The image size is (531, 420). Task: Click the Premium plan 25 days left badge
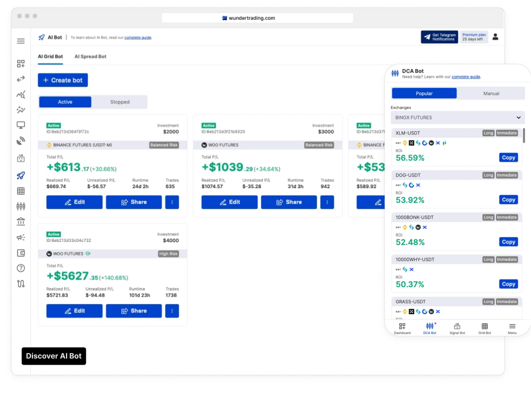474,37
